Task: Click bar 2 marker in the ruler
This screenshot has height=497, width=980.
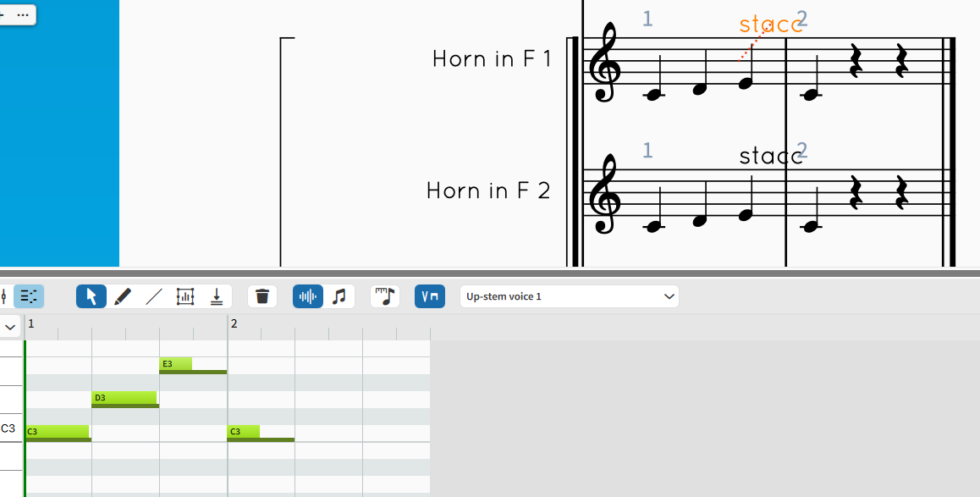Action: 234,324
